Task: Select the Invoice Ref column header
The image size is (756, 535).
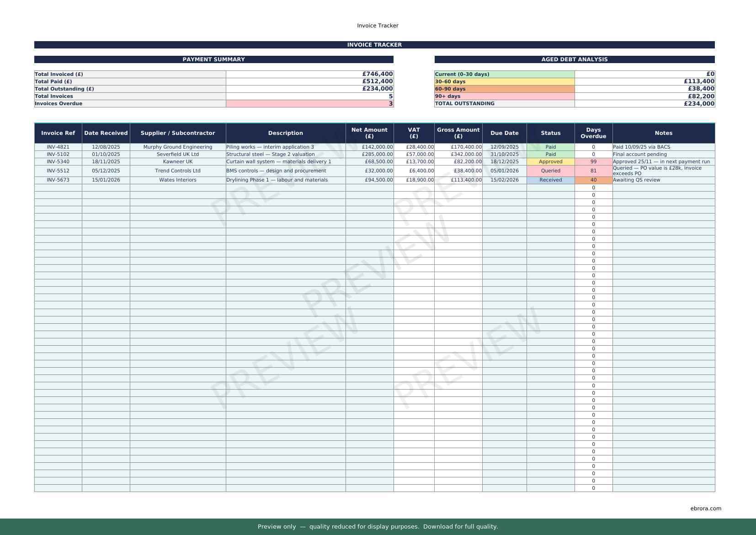Action: point(58,133)
